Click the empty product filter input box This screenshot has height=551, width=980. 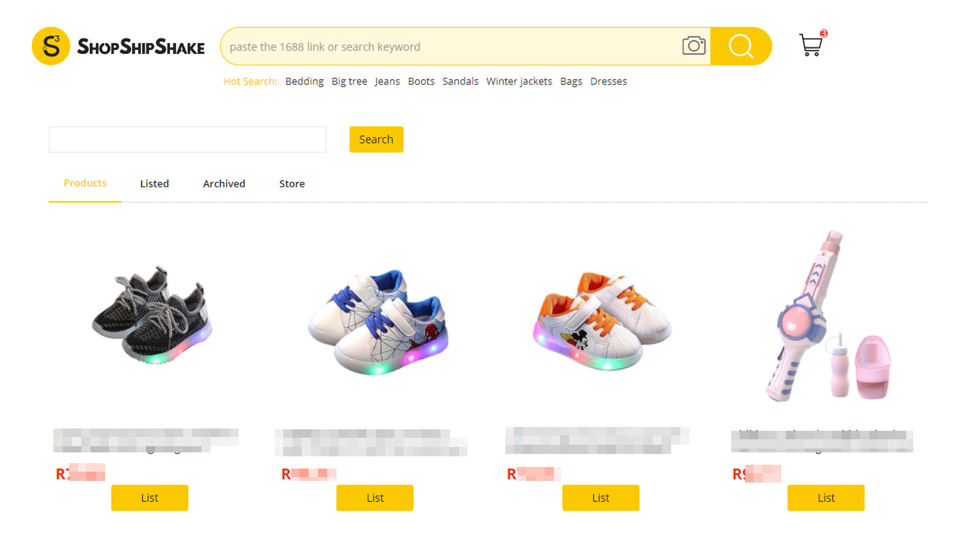[187, 140]
